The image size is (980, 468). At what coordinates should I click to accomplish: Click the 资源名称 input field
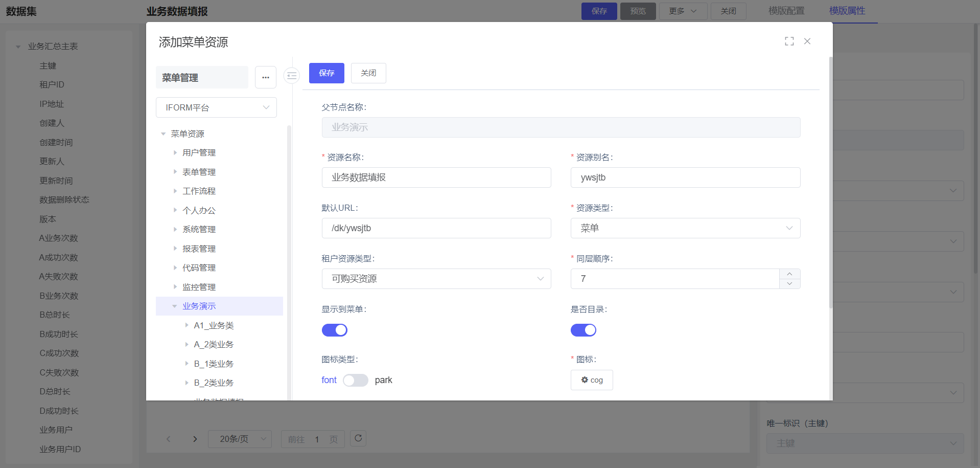(436, 177)
